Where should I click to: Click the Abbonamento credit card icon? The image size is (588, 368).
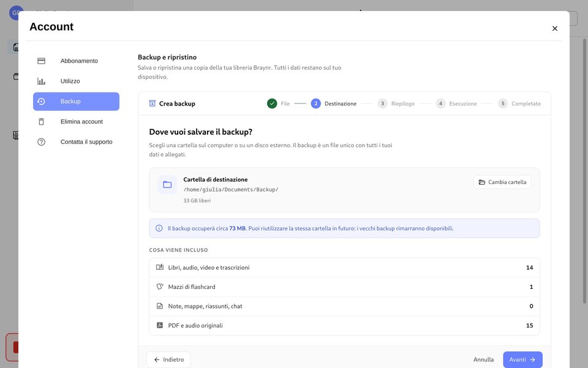41,61
